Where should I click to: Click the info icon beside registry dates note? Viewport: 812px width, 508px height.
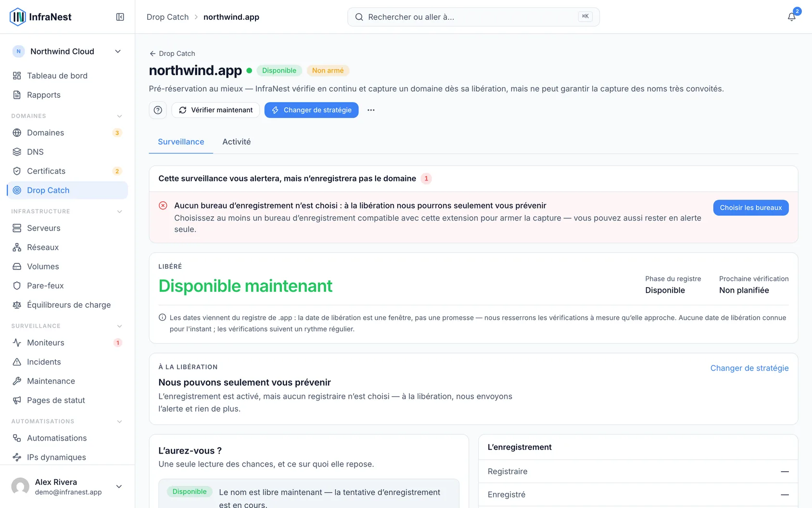[x=163, y=317]
